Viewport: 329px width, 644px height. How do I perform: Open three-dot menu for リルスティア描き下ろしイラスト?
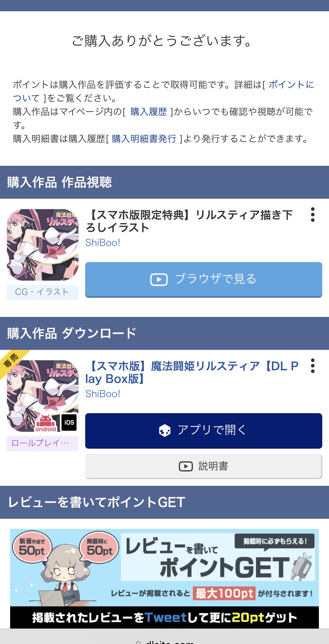click(x=312, y=215)
